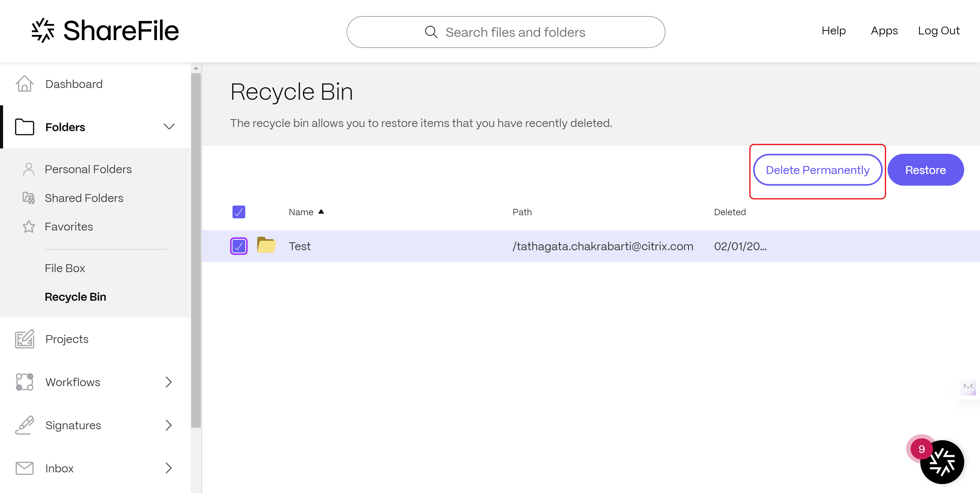
Task: Click the Delete Permanently button
Action: (817, 170)
